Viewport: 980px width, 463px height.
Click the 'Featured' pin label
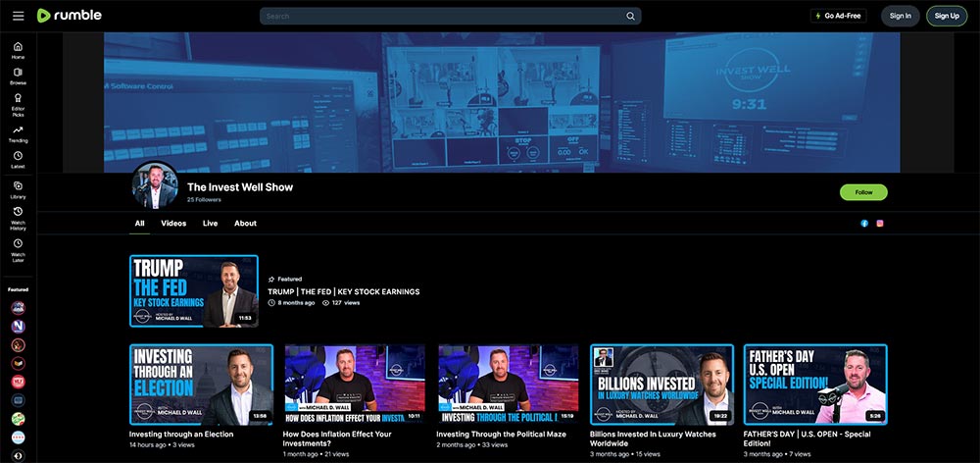(x=285, y=279)
